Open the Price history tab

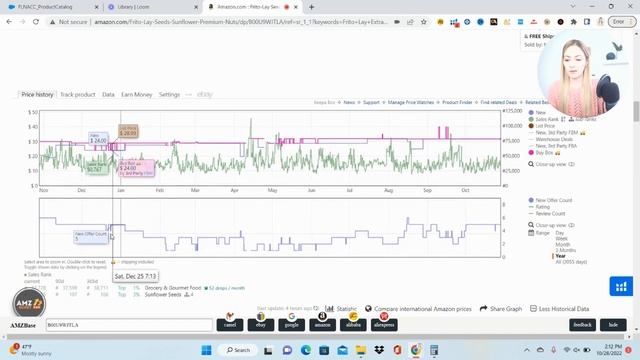pyautogui.click(x=37, y=94)
